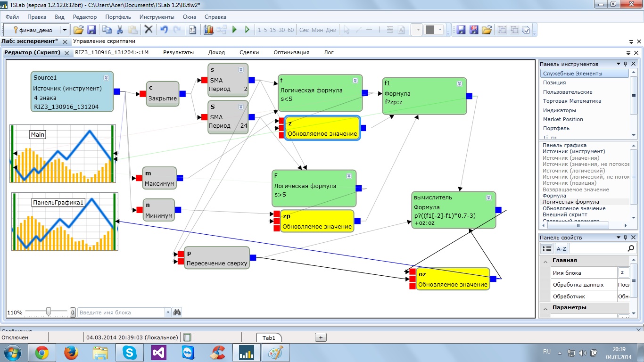This screenshot has height=362, width=644.
Task: Open the Инструменты menu
Action: tap(157, 17)
